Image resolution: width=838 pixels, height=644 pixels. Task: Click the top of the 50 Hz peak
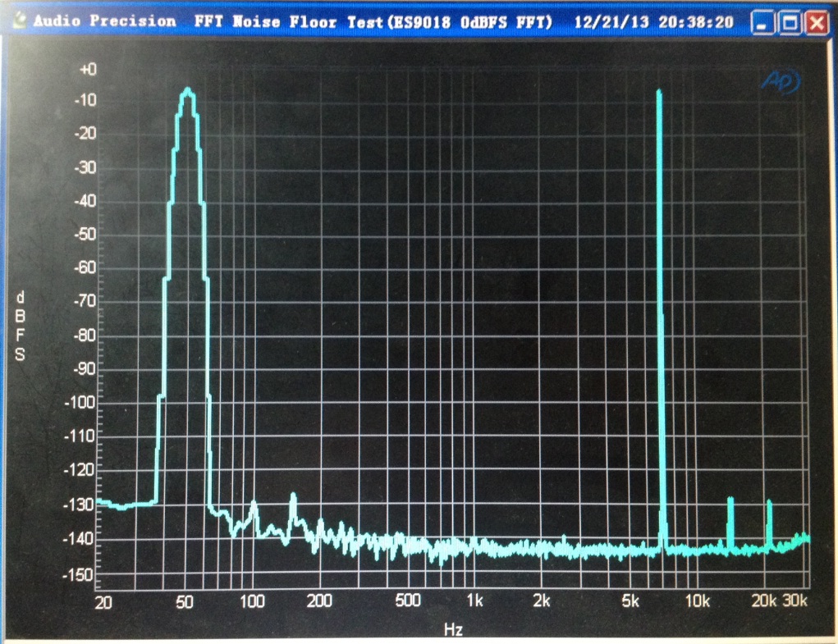coord(188,91)
